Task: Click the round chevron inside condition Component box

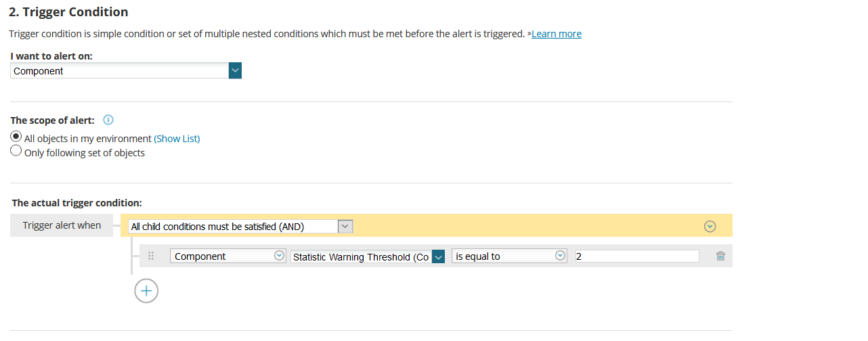Action: 279,256
